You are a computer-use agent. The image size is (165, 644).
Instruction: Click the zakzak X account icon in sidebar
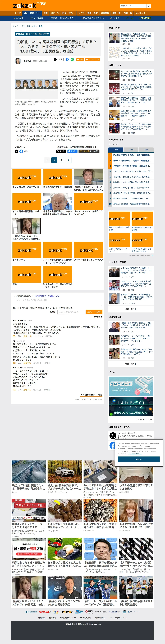[x=113, y=436]
